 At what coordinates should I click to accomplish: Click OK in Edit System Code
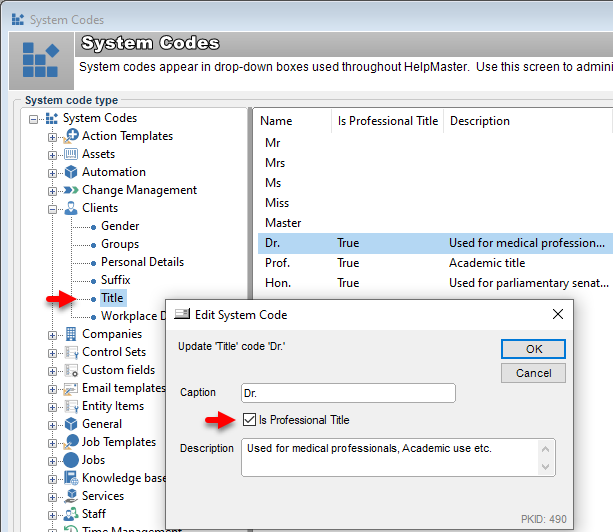[x=533, y=349]
